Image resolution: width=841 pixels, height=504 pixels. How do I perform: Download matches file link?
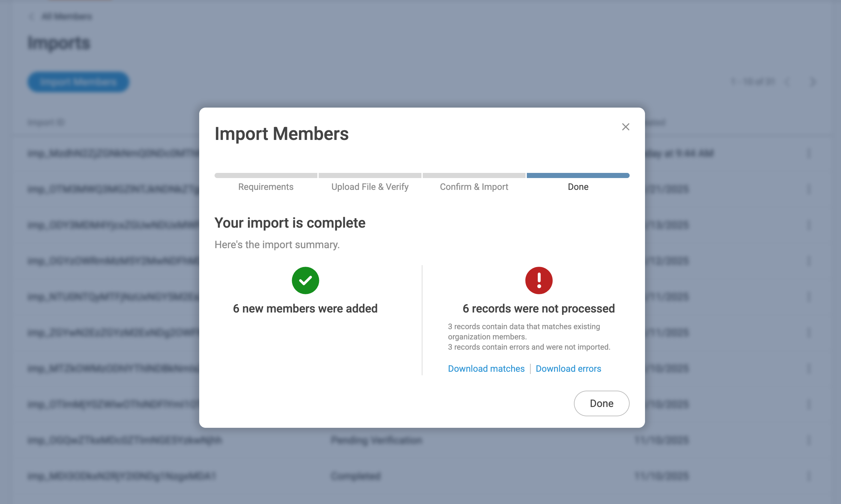click(x=486, y=369)
